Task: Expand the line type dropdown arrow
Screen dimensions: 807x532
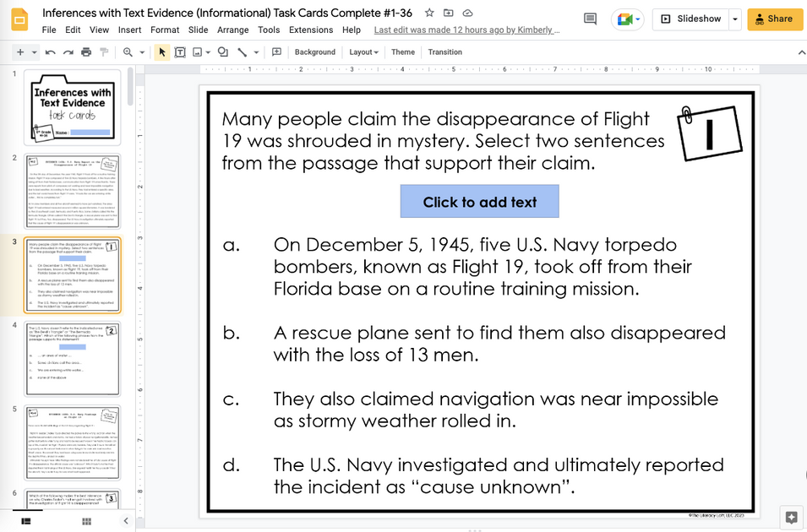Action: (x=256, y=52)
